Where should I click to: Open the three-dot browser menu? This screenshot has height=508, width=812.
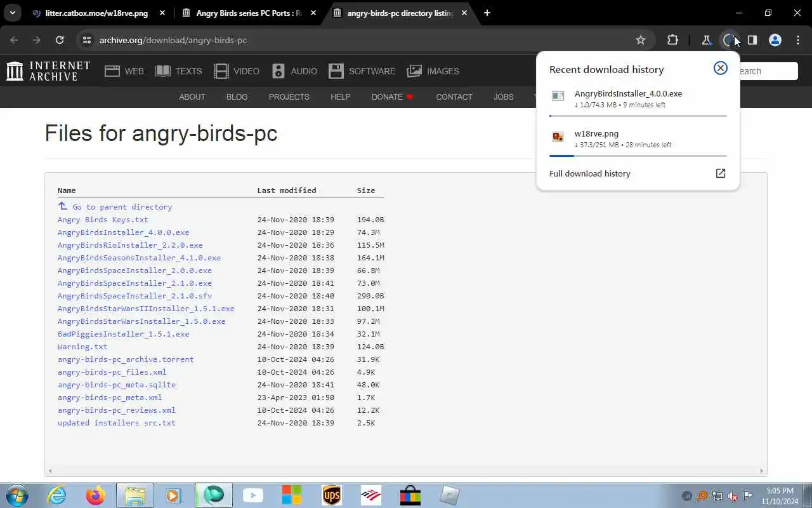pyautogui.click(x=797, y=40)
